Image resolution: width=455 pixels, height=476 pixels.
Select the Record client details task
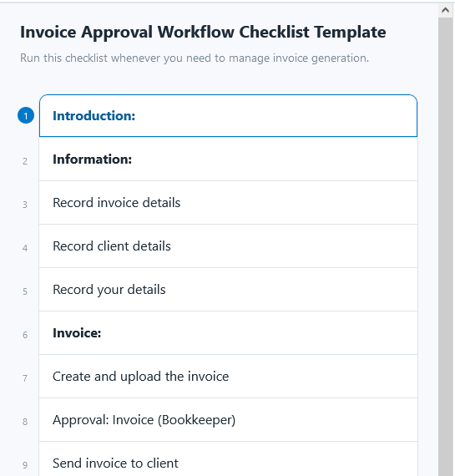point(228,246)
